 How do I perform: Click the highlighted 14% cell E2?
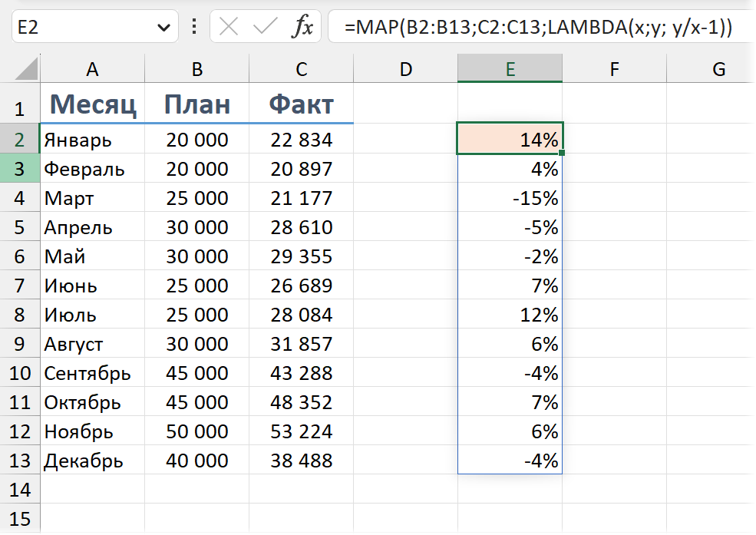click(510, 138)
